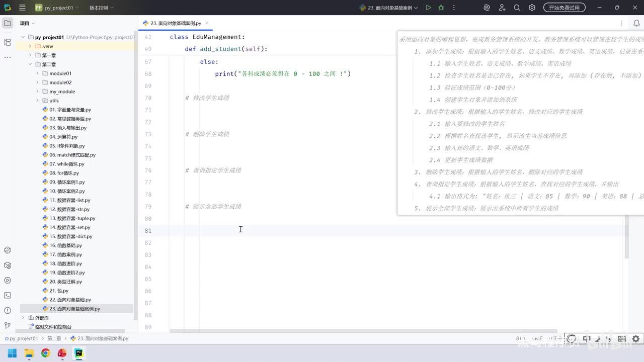Switch to PyCharm on the taskbar
644x362 pixels.
(x=78, y=353)
